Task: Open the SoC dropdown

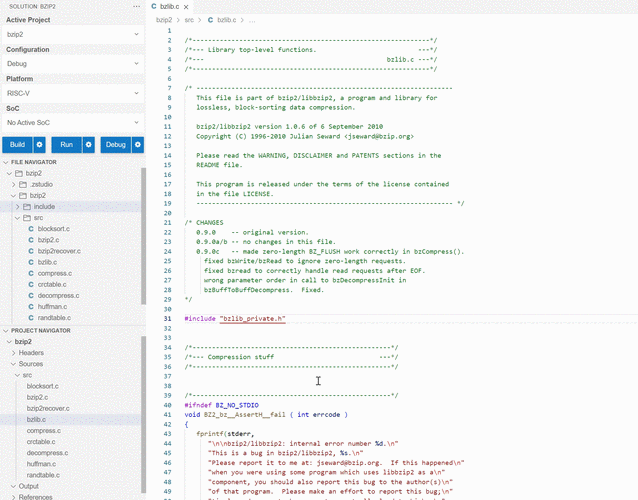Action: (x=72, y=122)
